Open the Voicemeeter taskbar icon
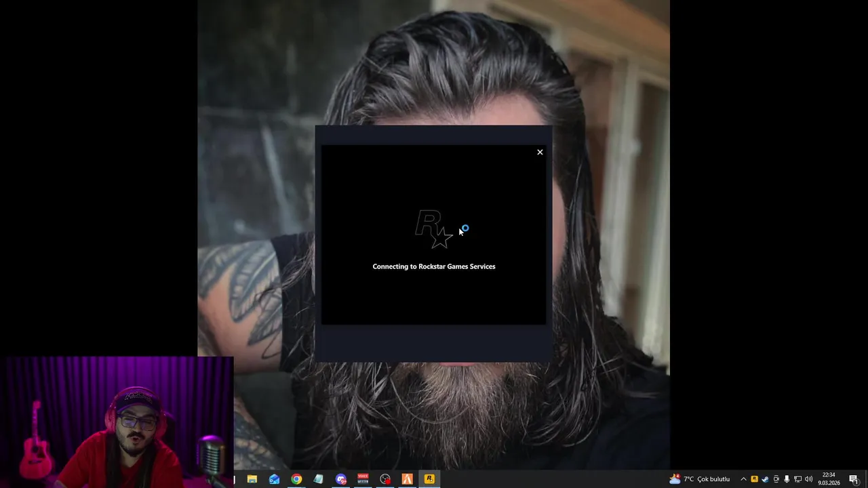868x488 pixels. coord(363,479)
